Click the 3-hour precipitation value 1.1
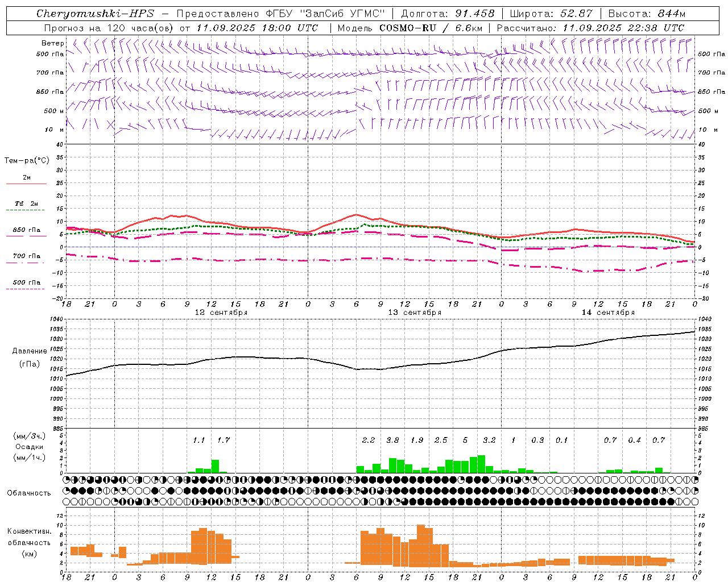728x582 pixels. [199, 440]
